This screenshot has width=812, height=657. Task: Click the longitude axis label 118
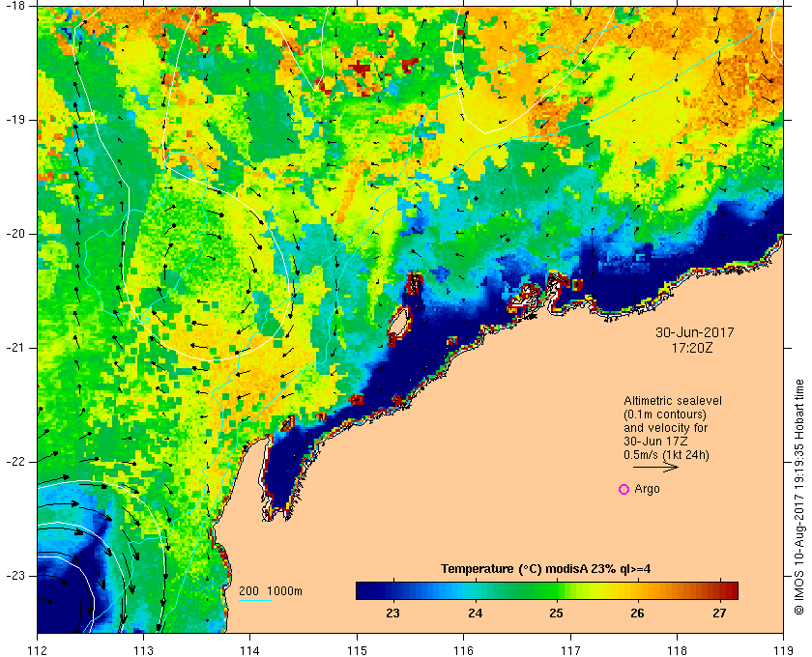[677, 649]
